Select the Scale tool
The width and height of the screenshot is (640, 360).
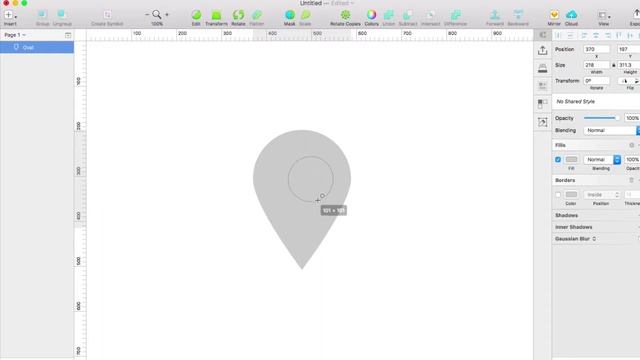[x=305, y=15]
